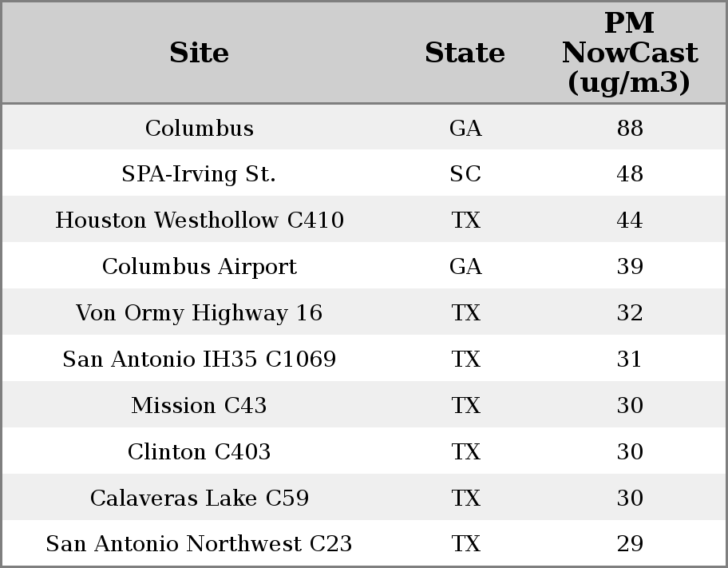
Task: Click the PM value 29
Action: pos(629,544)
